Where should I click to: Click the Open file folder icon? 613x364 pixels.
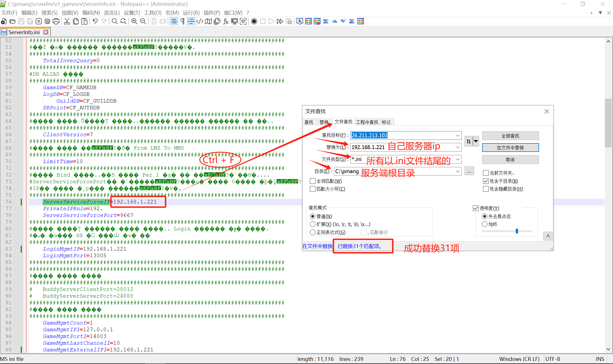tap(12, 21)
